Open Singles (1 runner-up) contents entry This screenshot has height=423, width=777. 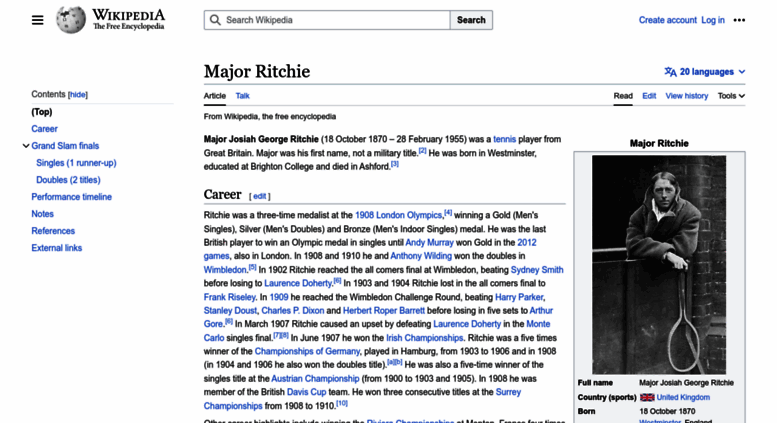click(x=76, y=163)
